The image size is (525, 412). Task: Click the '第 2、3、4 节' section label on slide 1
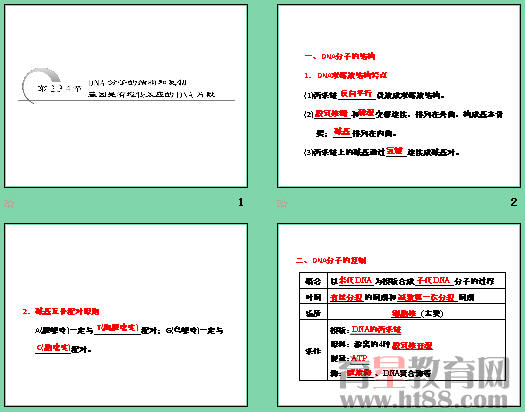coord(60,88)
